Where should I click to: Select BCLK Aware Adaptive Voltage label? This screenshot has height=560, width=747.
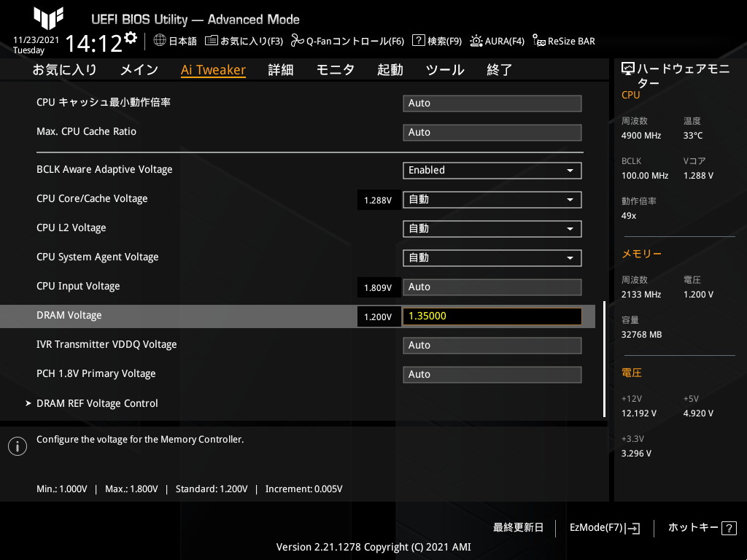coord(104,169)
